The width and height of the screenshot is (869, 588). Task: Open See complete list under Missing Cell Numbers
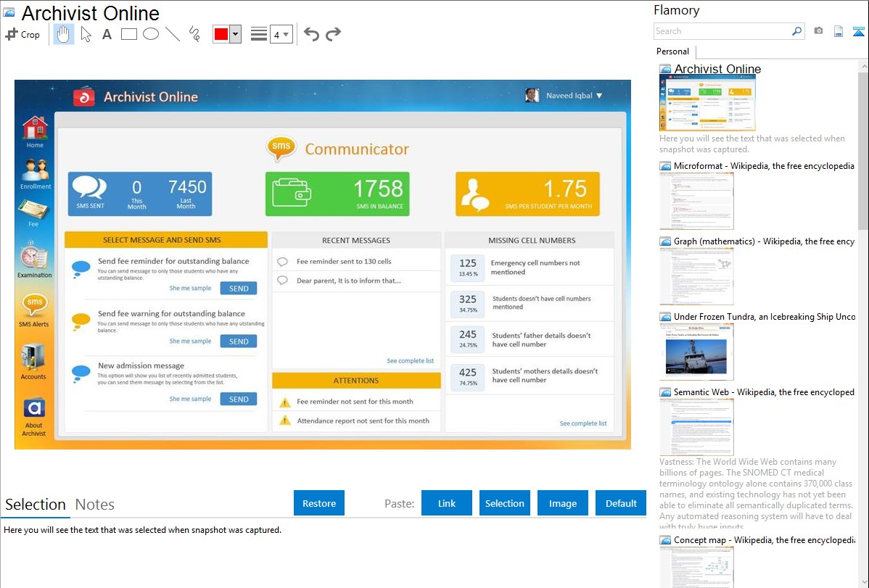pos(583,423)
